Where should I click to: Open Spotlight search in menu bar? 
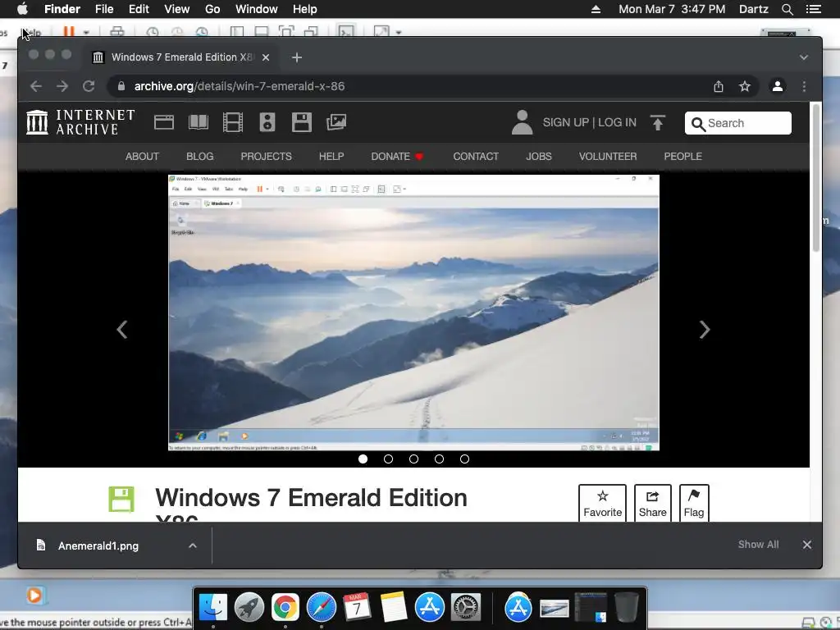pyautogui.click(x=787, y=9)
